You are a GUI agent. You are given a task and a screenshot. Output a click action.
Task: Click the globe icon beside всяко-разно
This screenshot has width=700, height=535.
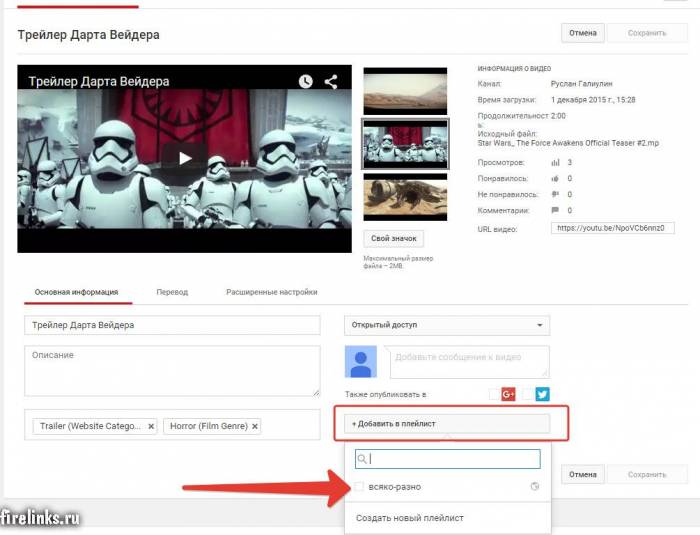(x=534, y=487)
